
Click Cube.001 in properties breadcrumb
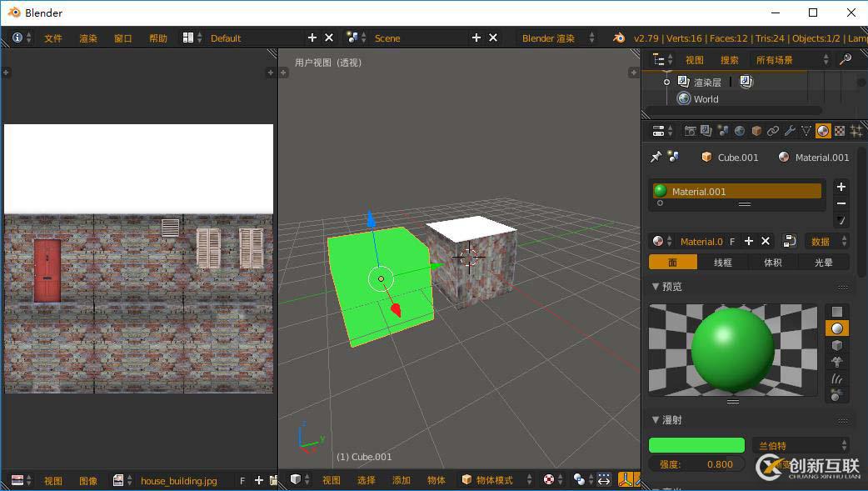pyautogui.click(x=730, y=158)
